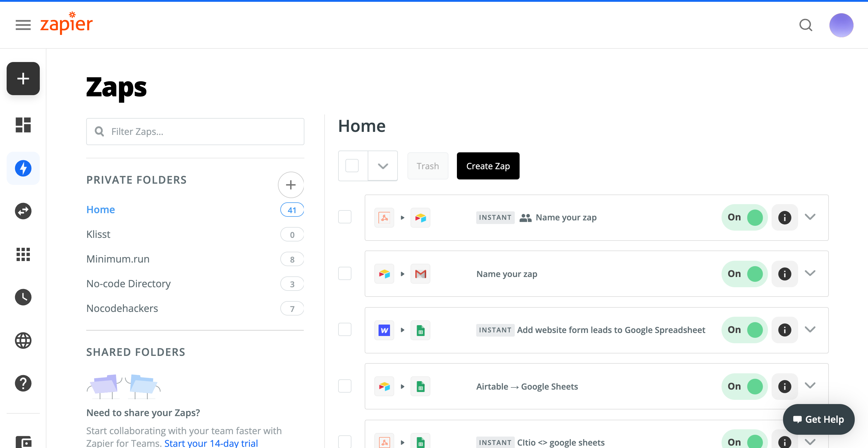The width and height of the screenshot is (868, 448).
Task: Open the user profile avatar
Action: pyautogui.click(x=841, y=25)
